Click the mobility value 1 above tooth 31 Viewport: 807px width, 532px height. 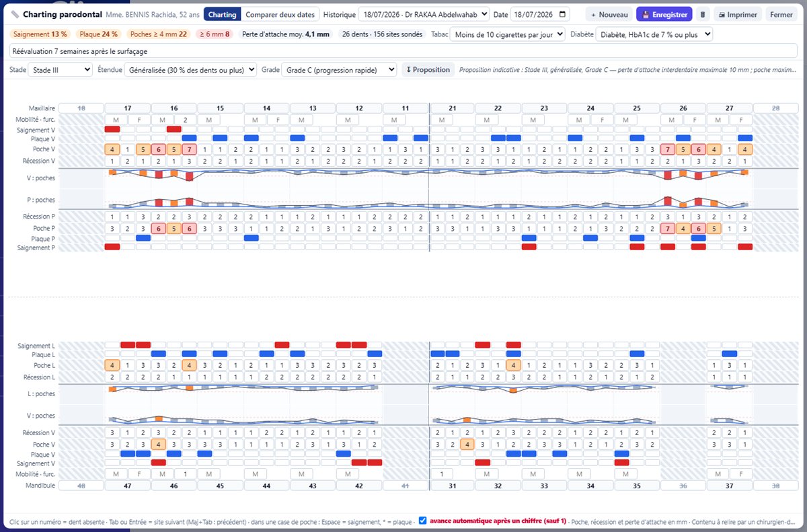pos(440,473)
